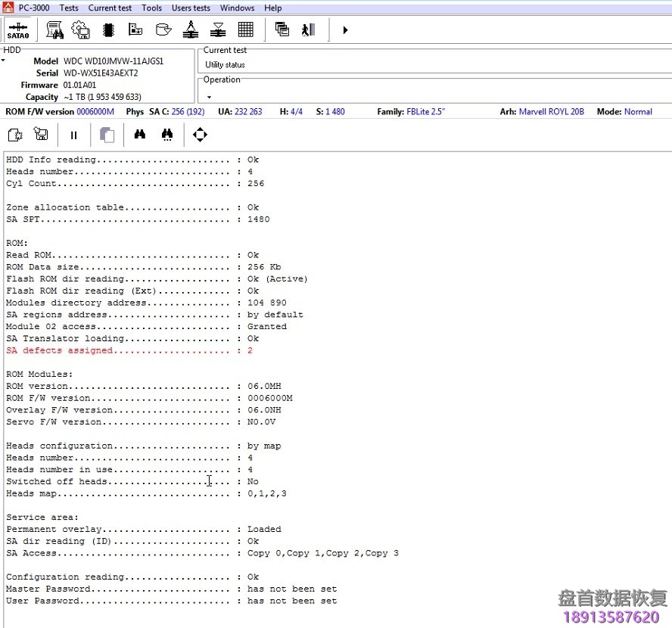This screenshot has width=672, height=628.
Task: Expand extra toolbar commands with the right arrow
Action: (344, 30)
